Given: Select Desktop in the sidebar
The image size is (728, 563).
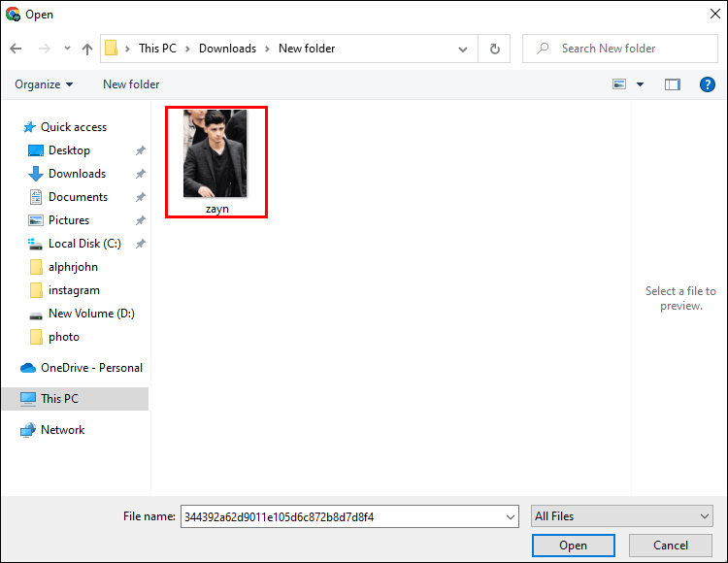Looking at the screenshot, I should click(69, 150).
